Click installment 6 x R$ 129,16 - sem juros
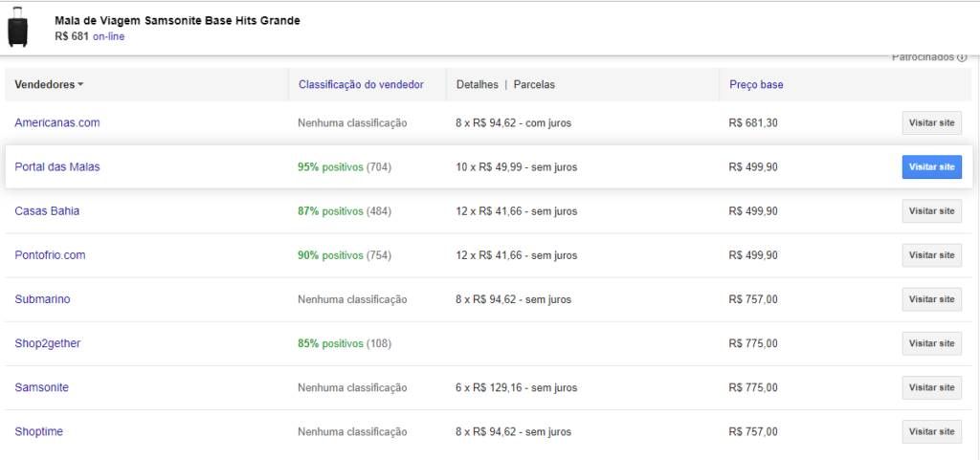Screen dimensions: 980x460 click(516, 387)
